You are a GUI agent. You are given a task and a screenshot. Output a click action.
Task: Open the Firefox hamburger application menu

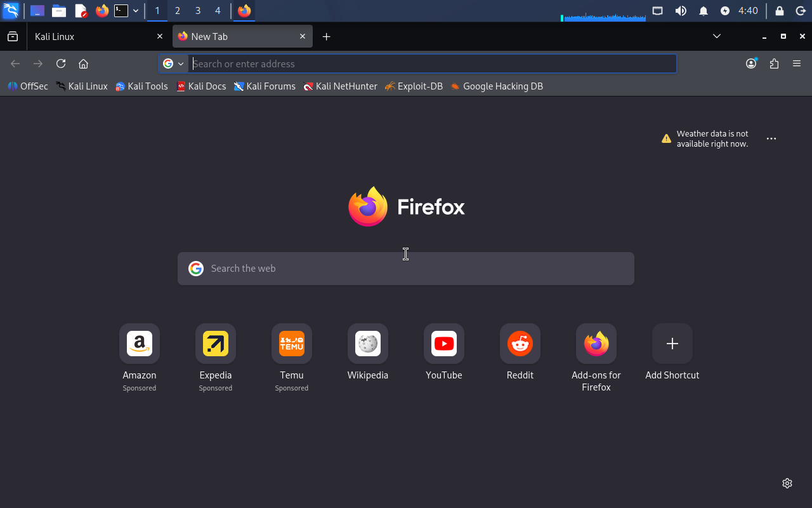[797, 63]
